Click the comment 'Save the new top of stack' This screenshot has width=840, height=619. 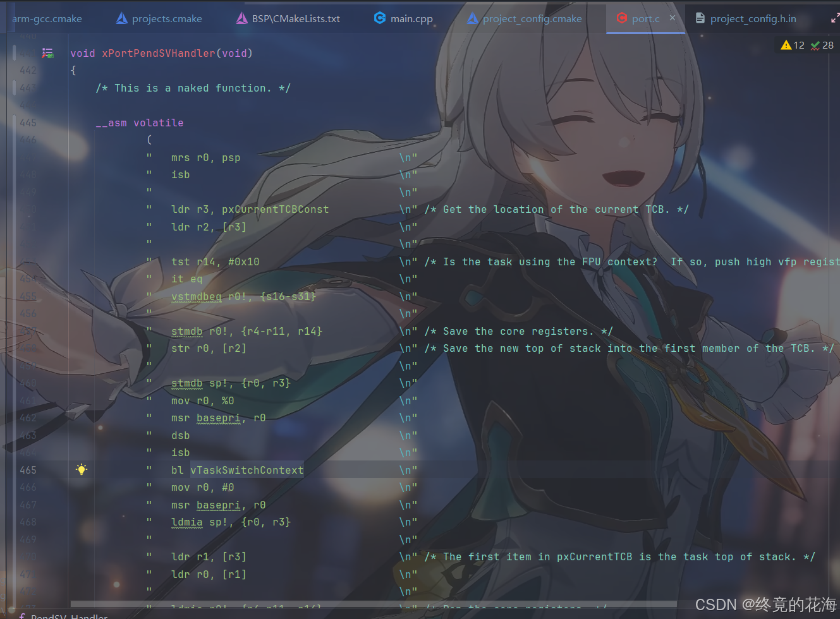coord(630,348)
